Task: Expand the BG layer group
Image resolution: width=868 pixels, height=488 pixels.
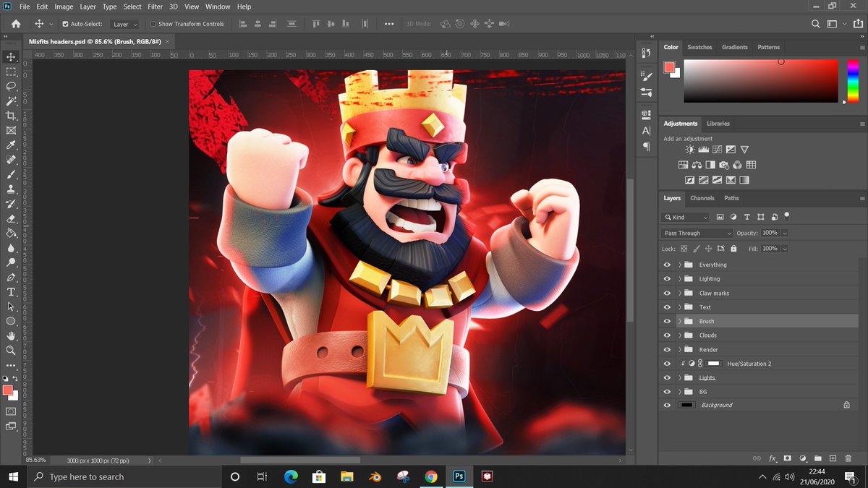Action: click(680, 392)
